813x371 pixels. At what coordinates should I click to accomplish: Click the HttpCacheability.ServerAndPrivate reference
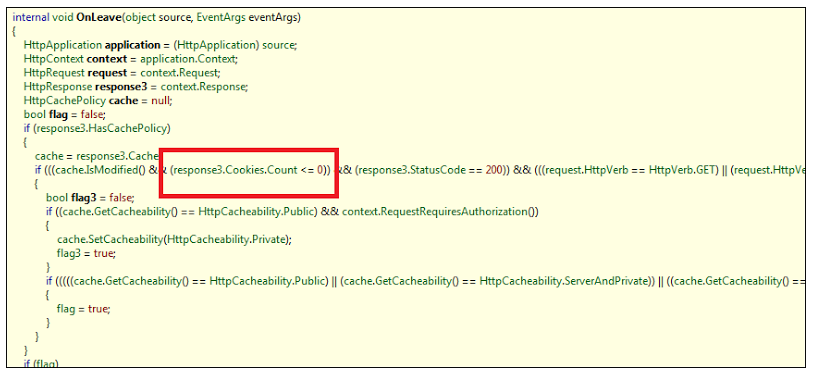pyautogui.click(x=564, y=281)
